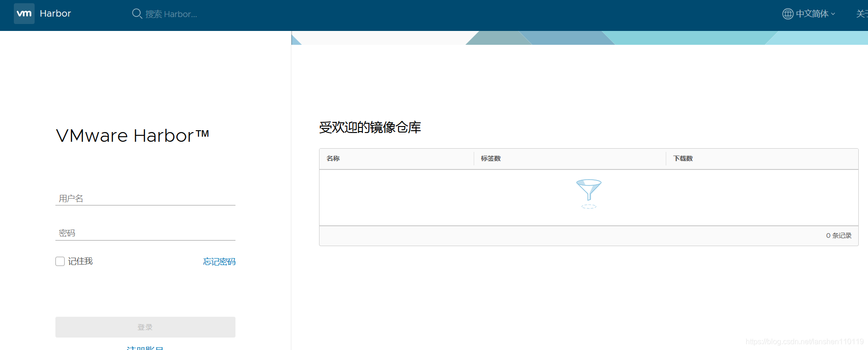Click the 0 条记录 record count text
Screen dimensions: 868x350
pos(839,235)
